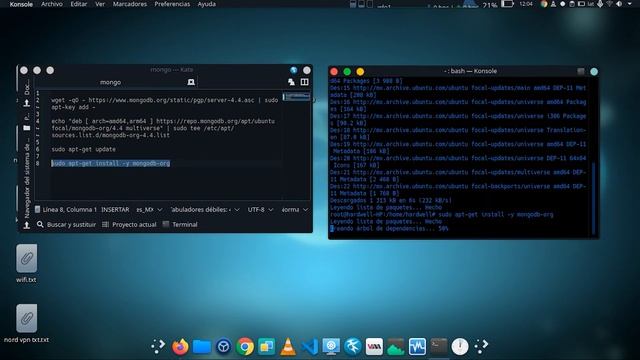Toggle Buscar y sustituir panel in Kate
The image size is (640, 360).
pos(67,224)
